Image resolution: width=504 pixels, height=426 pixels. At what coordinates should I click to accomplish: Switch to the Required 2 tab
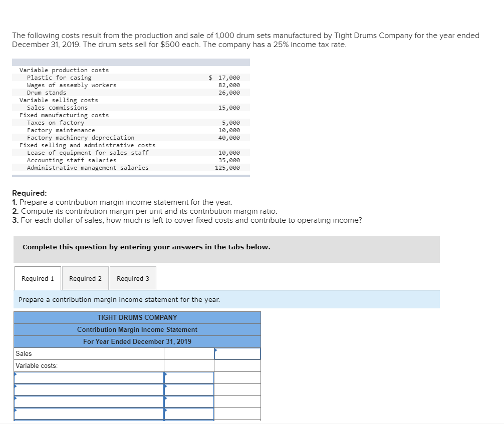85,278
